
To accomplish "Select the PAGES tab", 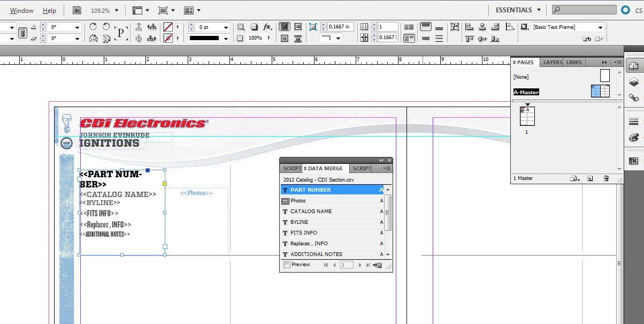I will pos(525,62).
